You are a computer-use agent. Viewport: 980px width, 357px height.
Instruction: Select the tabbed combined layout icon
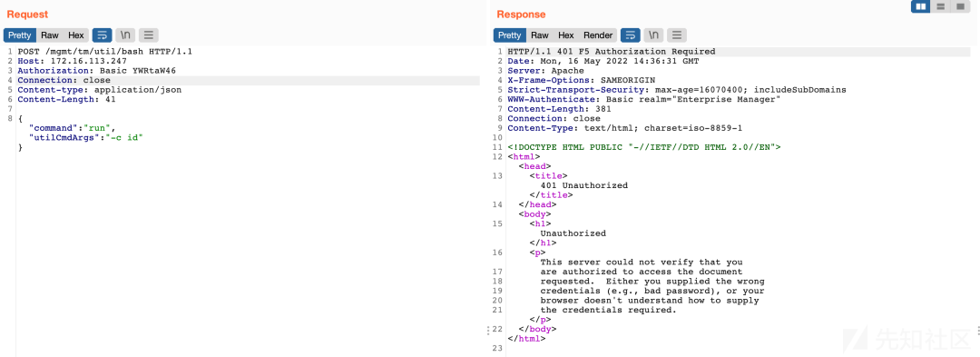click(960, 6)
